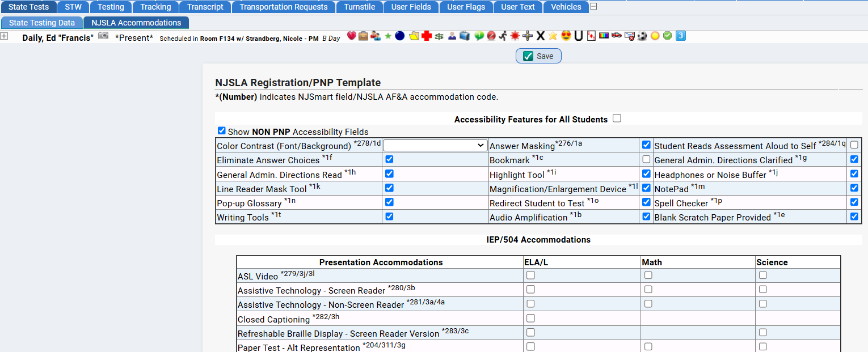Viewport: 868px width, 352px height.
Task: Click the red no-entry circle icon
Action: click(x=491, y=36)
